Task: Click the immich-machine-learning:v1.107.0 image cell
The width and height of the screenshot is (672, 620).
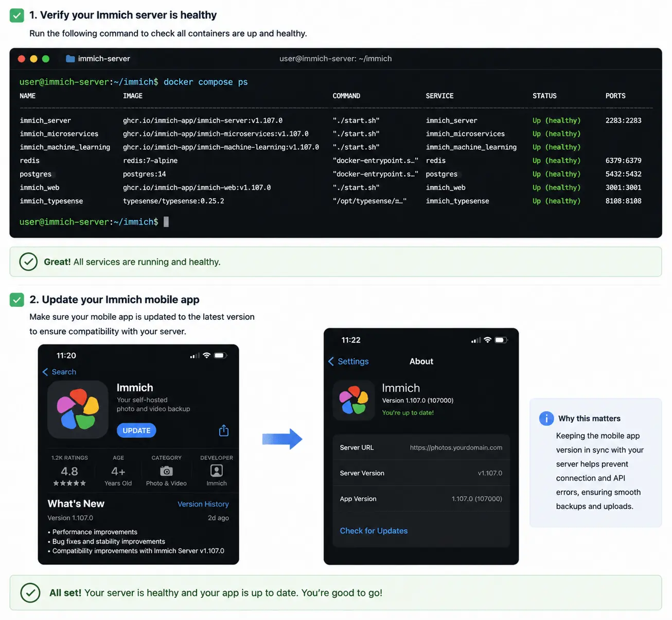Action: pyautogui.click(x=221, y=147)
